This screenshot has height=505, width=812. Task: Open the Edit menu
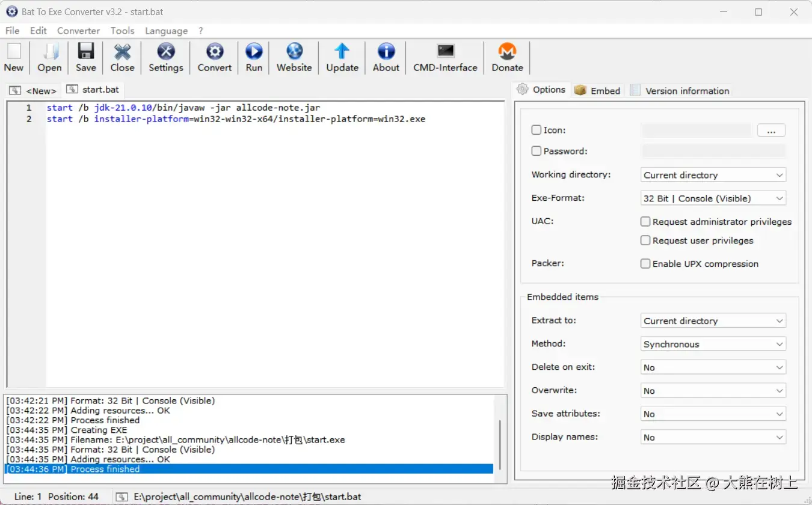pyautogui.click(x=38, y=31)
